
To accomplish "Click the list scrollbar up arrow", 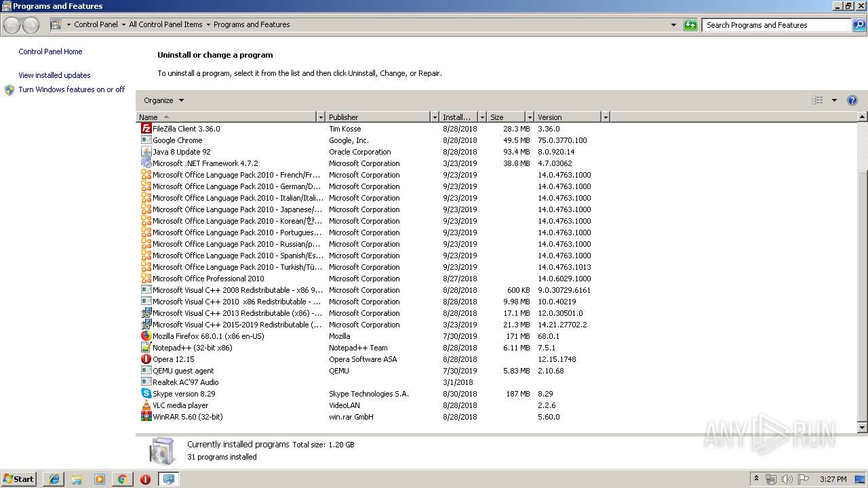I will tap(863, 117).
